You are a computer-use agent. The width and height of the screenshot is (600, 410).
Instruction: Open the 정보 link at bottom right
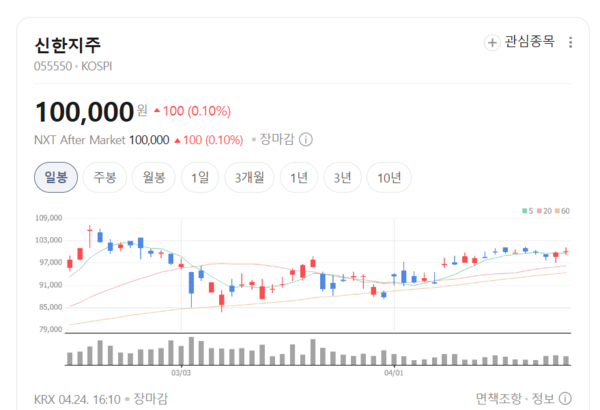click(x=543, y=399)
